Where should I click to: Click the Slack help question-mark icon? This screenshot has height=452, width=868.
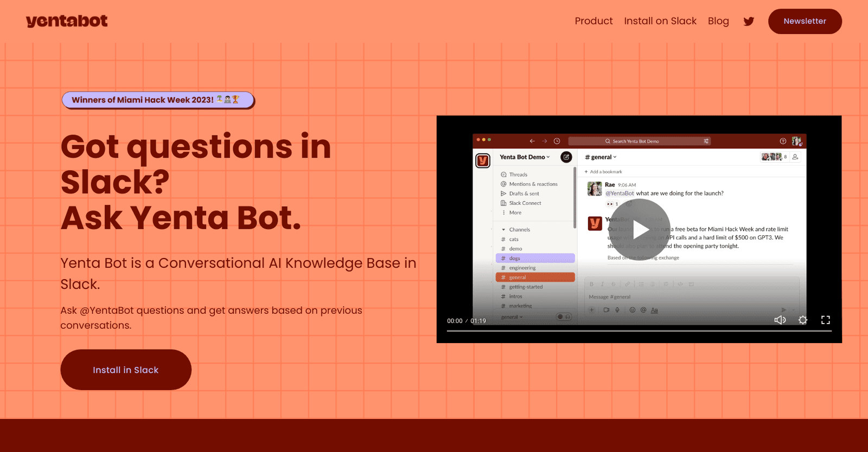click(x=783, y=141)
